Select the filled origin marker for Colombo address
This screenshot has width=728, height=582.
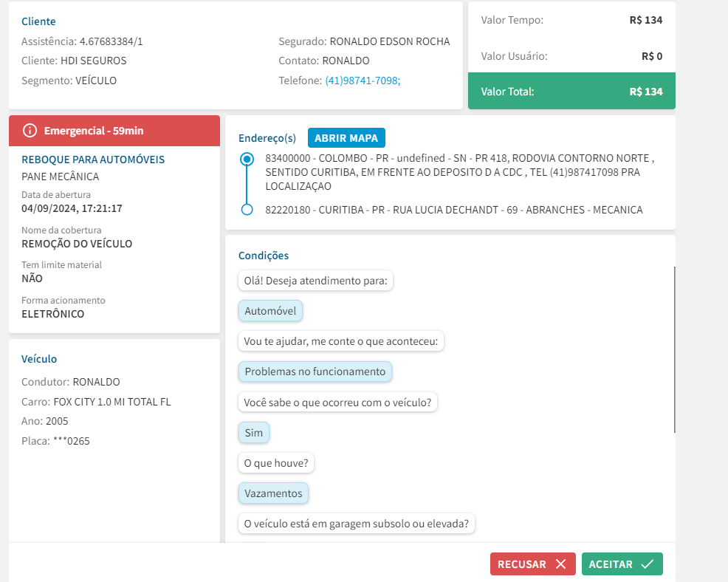click(247, 159)
